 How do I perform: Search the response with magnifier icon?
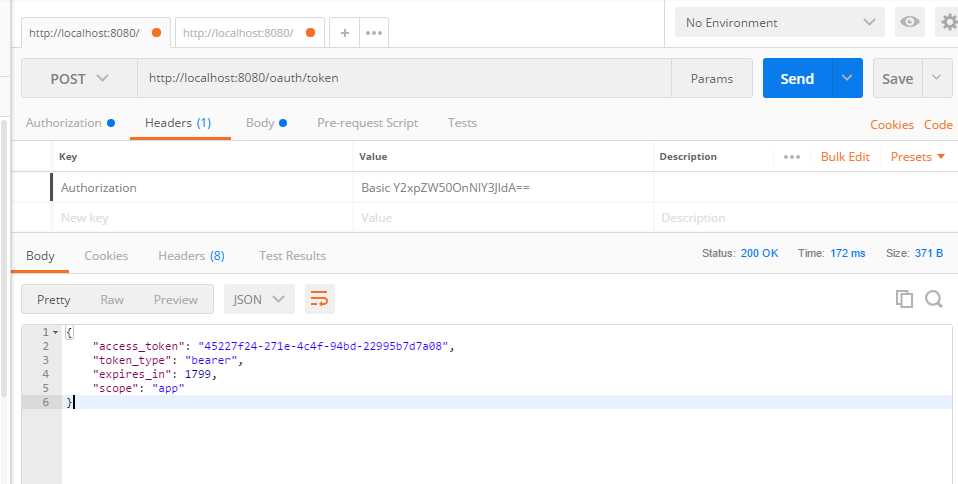click(934, 299)
